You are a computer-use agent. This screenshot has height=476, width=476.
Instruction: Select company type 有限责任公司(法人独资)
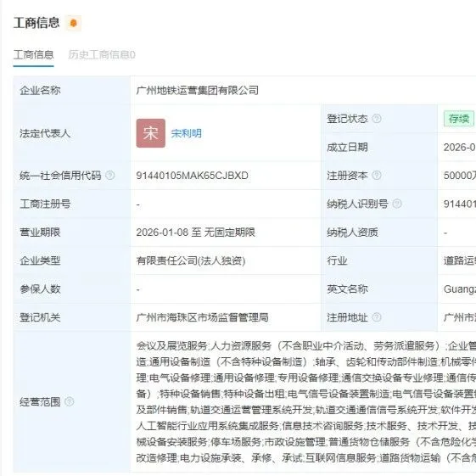coord(191,260)
